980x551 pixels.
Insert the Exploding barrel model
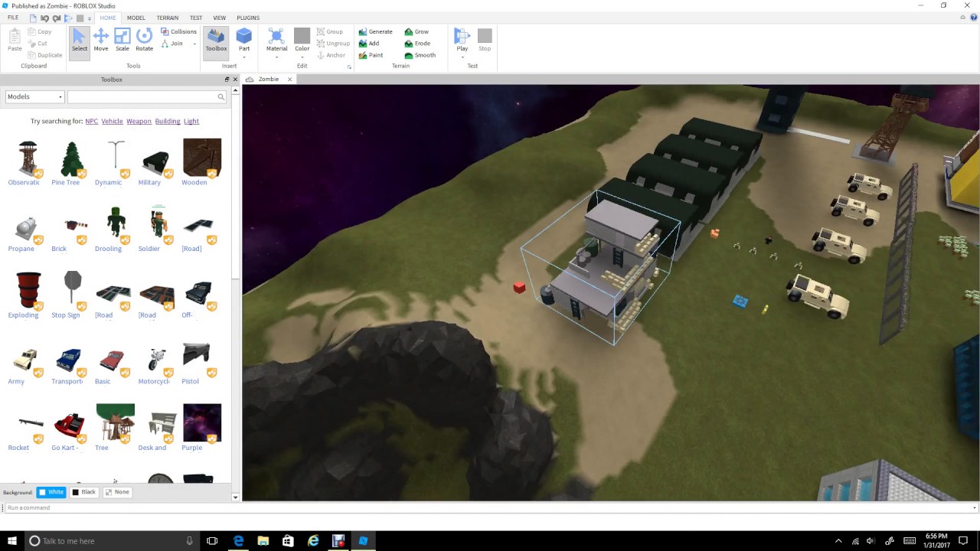[x=28, y=295]
